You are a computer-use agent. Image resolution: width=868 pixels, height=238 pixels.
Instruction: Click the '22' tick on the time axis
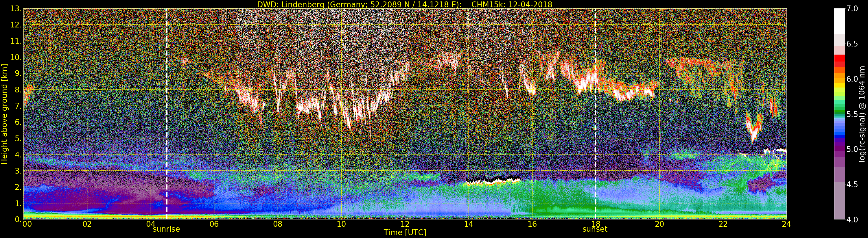tap(723, 224)
